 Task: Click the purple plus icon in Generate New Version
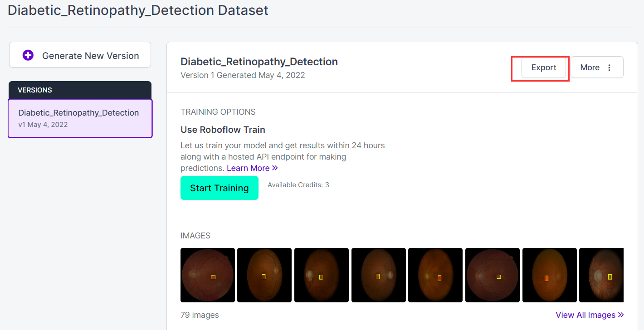click(28, 55)
